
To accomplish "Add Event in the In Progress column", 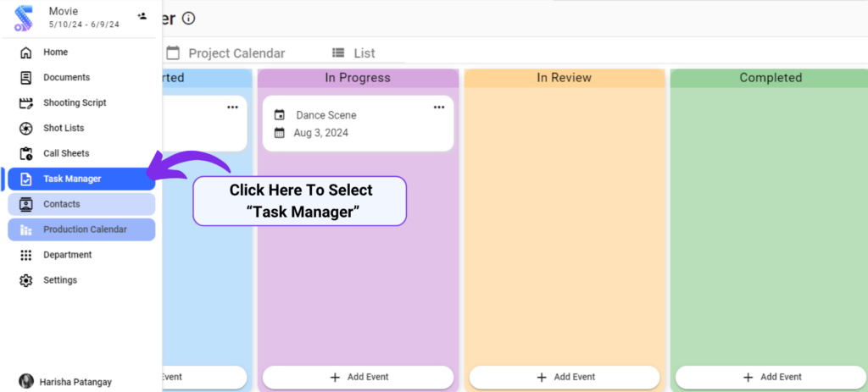I will point(359,377).
